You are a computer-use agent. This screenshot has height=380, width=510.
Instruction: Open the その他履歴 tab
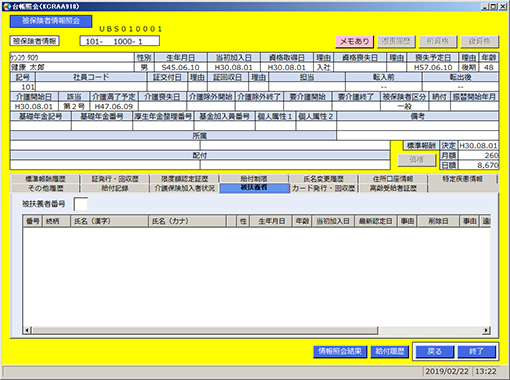coord(45,188)
